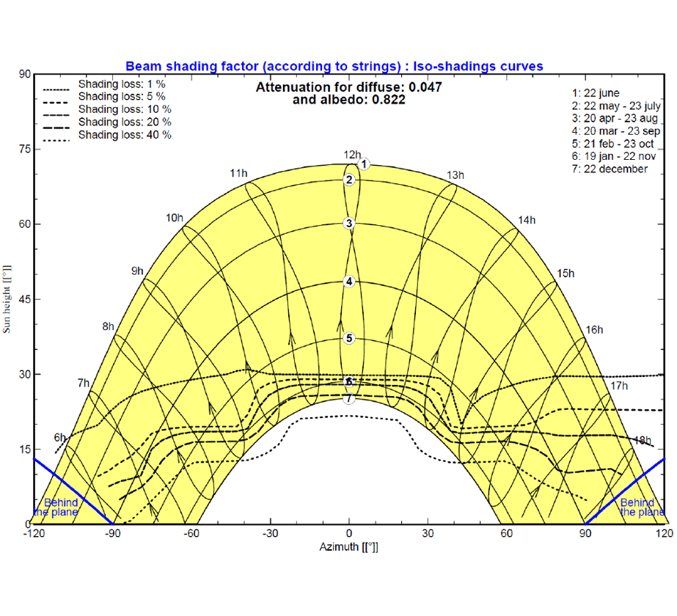The width and height of the screenshot is (677, 616).
Task: Select the 7: 22 december legend entry
Action: pyautogui.click(x=610, y=169)
